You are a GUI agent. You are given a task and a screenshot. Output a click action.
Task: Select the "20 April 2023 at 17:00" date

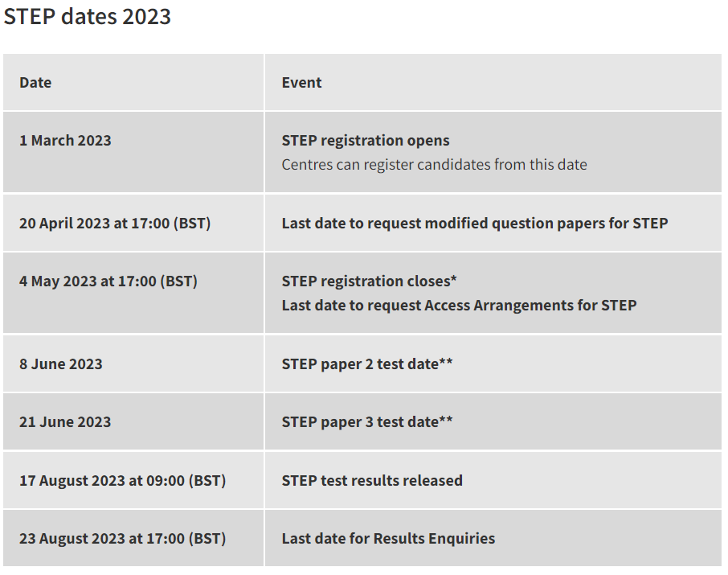pos(115,224)
